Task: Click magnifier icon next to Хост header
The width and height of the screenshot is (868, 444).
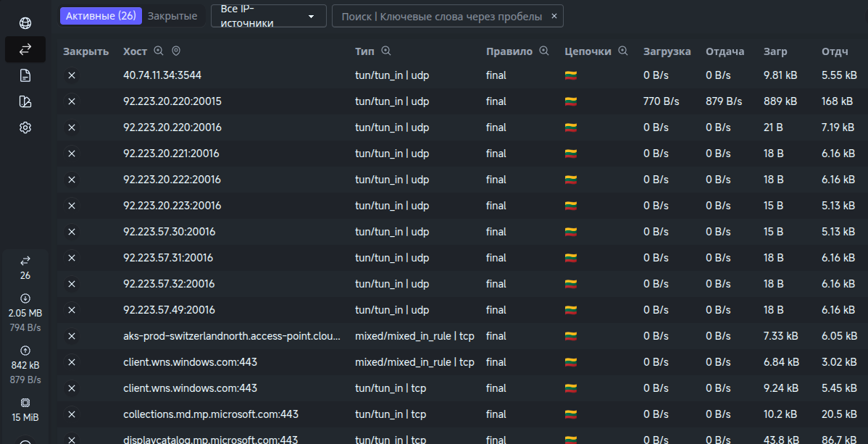Action: [159, 51]
